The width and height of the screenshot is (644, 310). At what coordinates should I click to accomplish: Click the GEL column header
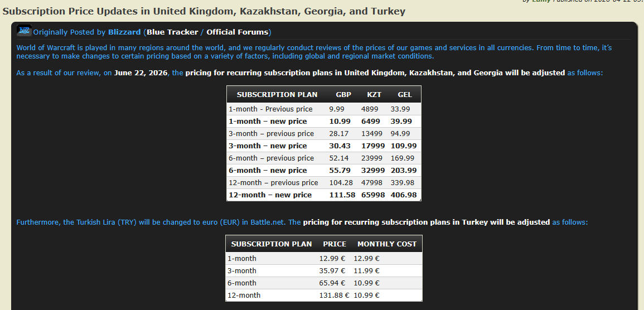tap(405, 94)
